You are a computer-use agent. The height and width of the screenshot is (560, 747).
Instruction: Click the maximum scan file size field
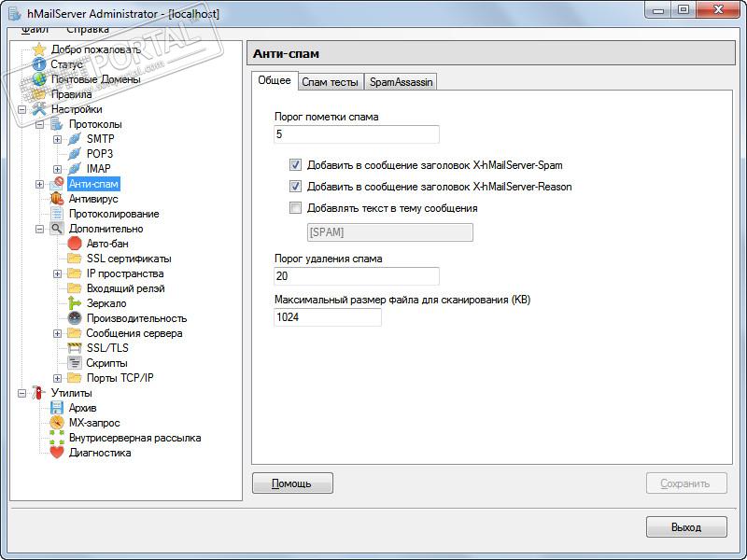[328, 317]
